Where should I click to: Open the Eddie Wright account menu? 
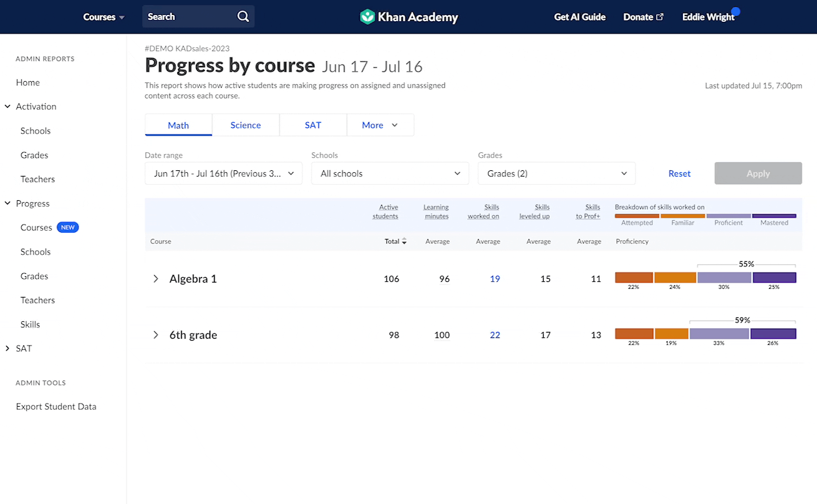click(x=708, y=17)
